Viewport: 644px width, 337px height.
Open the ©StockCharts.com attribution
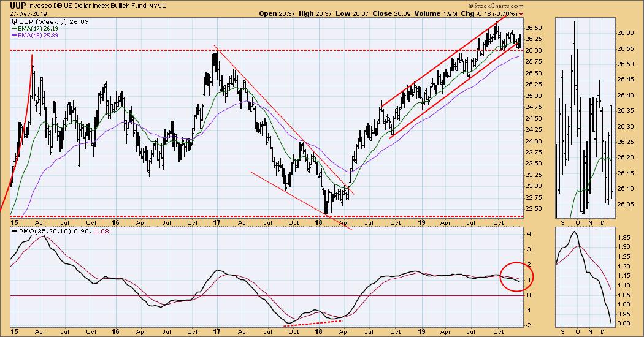click(496, 6)
